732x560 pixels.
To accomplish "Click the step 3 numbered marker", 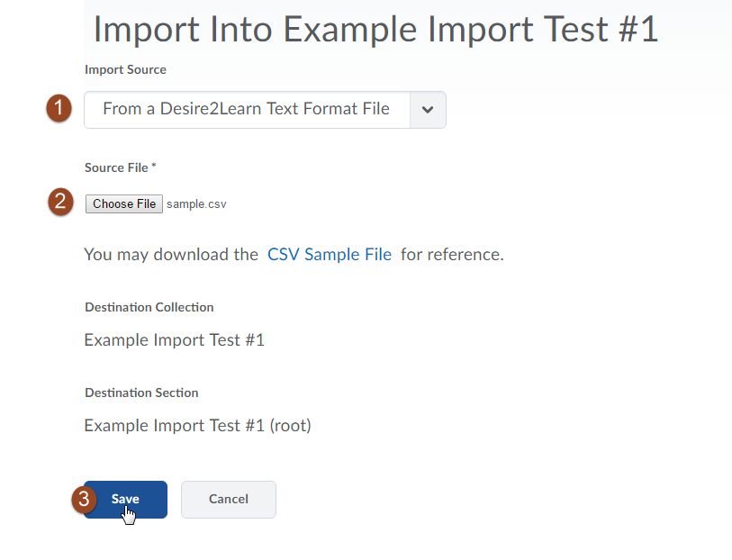I will [84, 499].
